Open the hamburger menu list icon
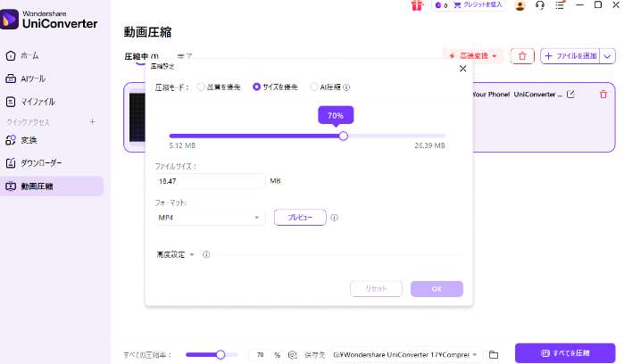624x364 pixels. (x=560, y=5)
